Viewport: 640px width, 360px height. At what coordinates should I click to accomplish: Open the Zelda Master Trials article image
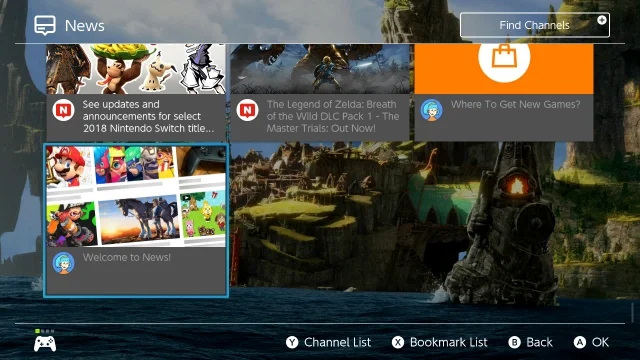[x=320, y=69]
